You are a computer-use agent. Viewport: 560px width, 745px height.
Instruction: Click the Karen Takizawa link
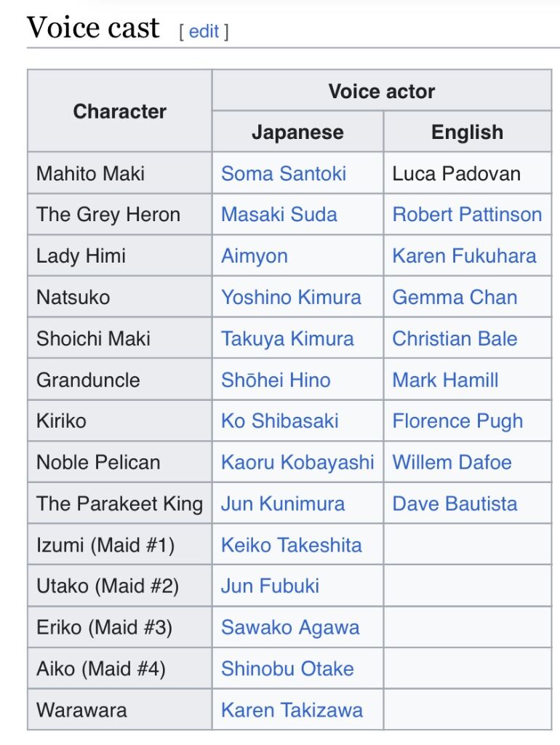pyautogui.click(x=292, y=710)
